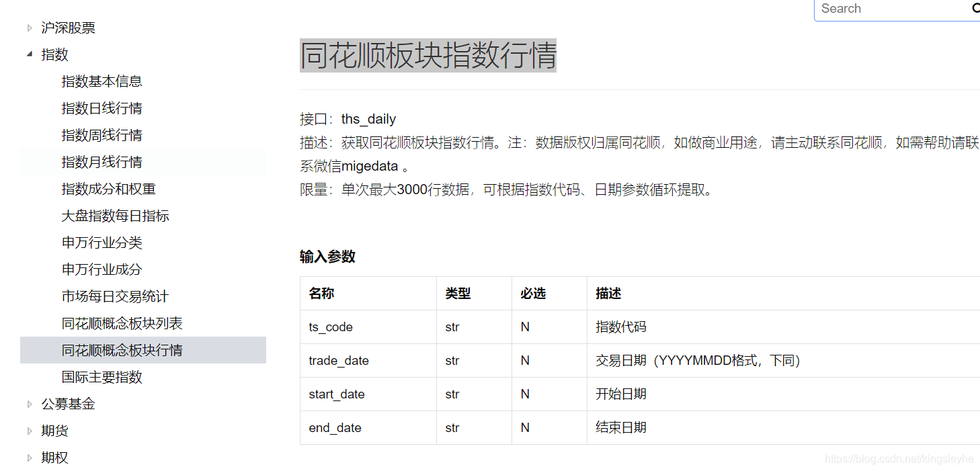This screenshot has width=980, height=471.
Task: Expand the 期货 tree arrow
Action: [30, 431]
